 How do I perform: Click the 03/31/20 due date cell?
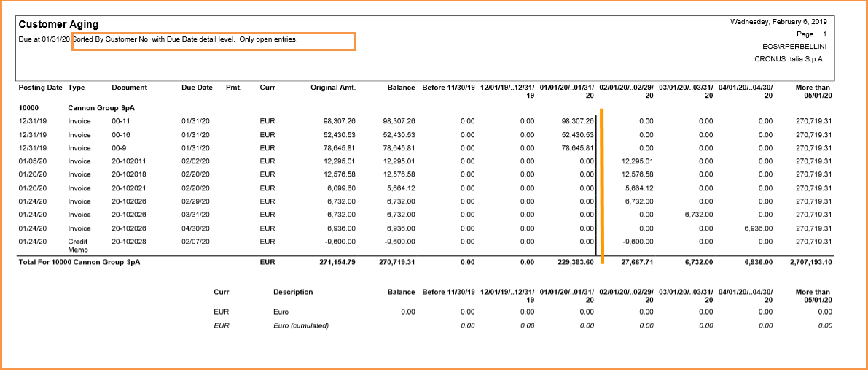(x=195, y=215)
